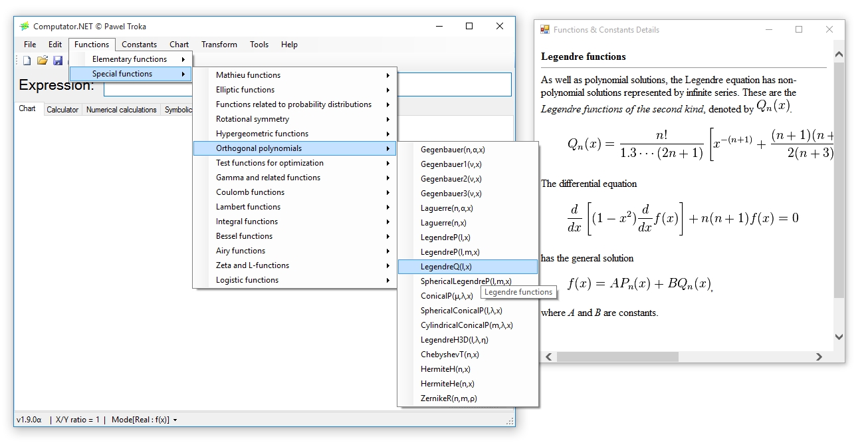
Task: Select SphericalLegendreP(l,m,x) function
Action: pyautogui.click(x=468, y=281)
